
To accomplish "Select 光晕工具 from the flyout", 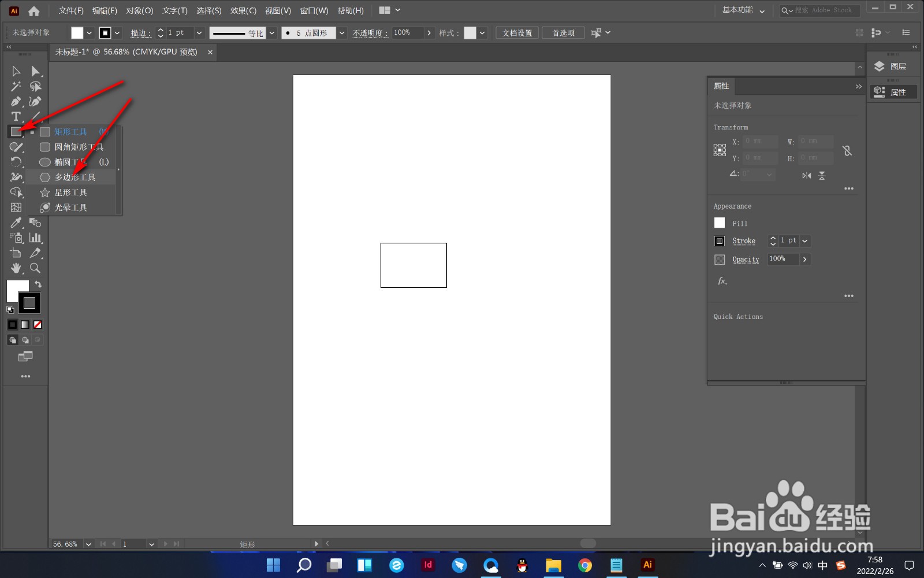I will [x=72, y=208].
